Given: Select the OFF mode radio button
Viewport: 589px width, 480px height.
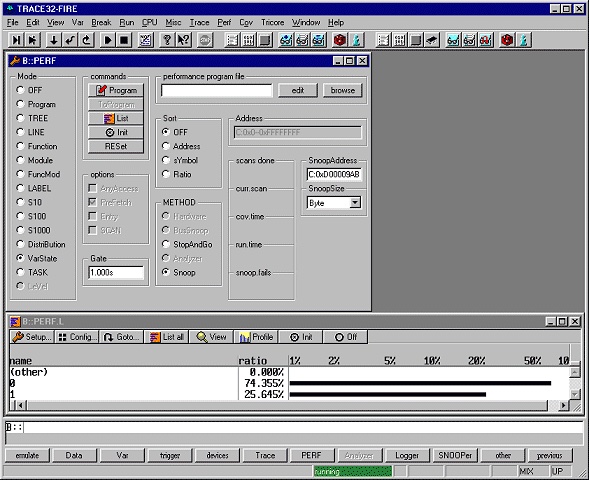Looking at the screenshot, I should [20, 90].
